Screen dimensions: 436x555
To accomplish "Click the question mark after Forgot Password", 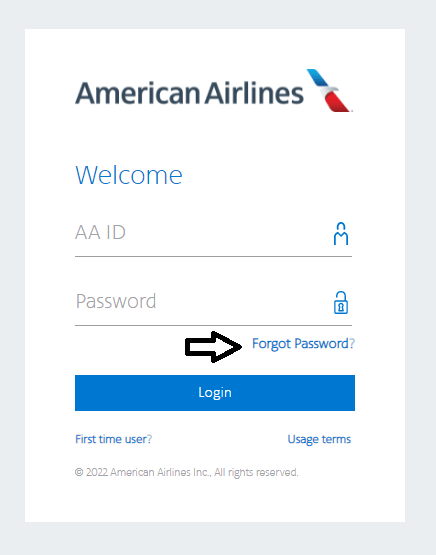I will coord(352,343).
